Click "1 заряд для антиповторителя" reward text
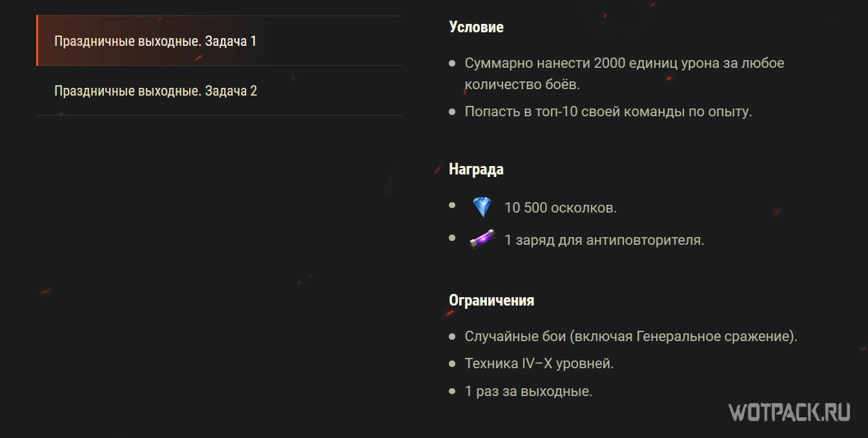 pyautogui.click(x=604, y=240)
